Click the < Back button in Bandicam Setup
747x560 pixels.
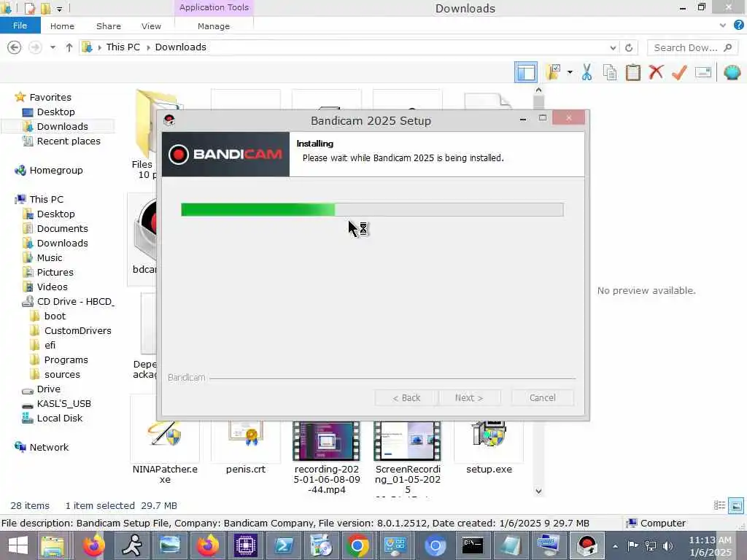(x=406, y=397)
